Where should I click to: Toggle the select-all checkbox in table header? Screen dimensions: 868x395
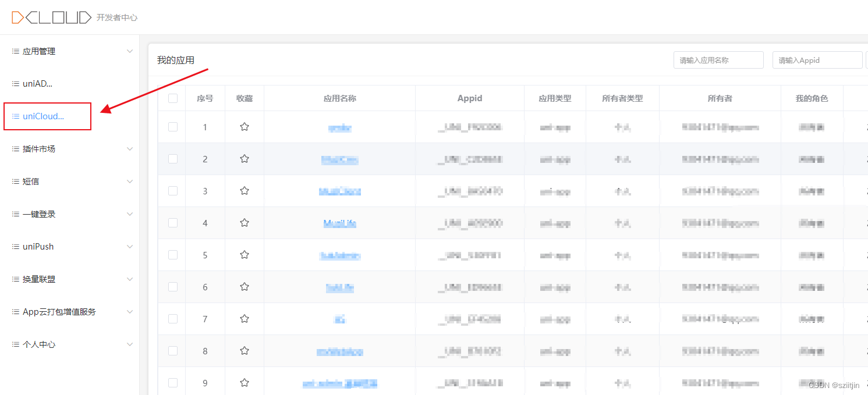[x=173, y=98]
